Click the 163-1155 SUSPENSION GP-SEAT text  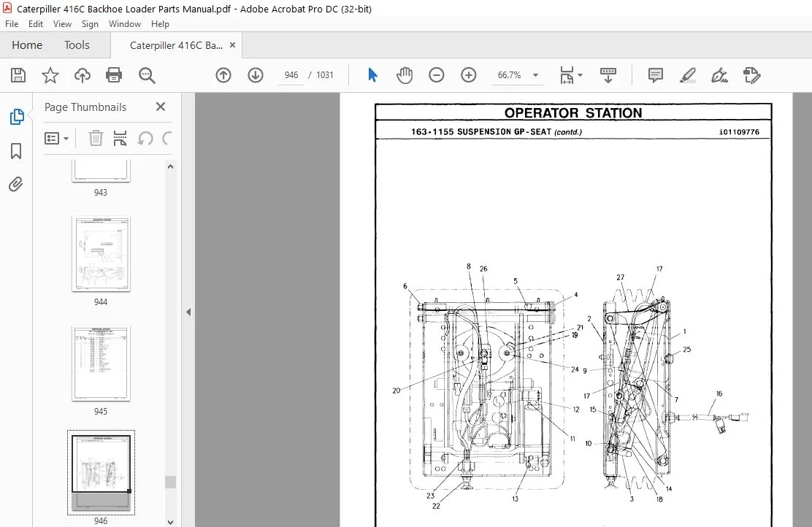click(x=481, y=132)
